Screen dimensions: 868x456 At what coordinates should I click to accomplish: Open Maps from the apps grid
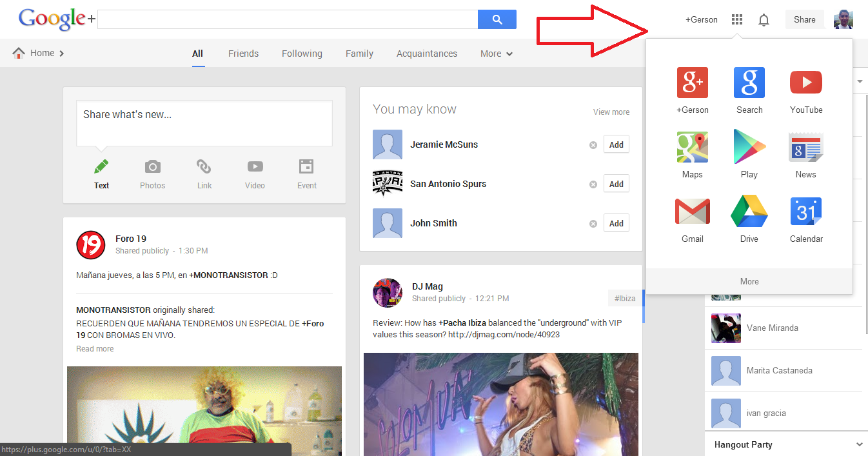pyautogui.click(x=692, y=147)
